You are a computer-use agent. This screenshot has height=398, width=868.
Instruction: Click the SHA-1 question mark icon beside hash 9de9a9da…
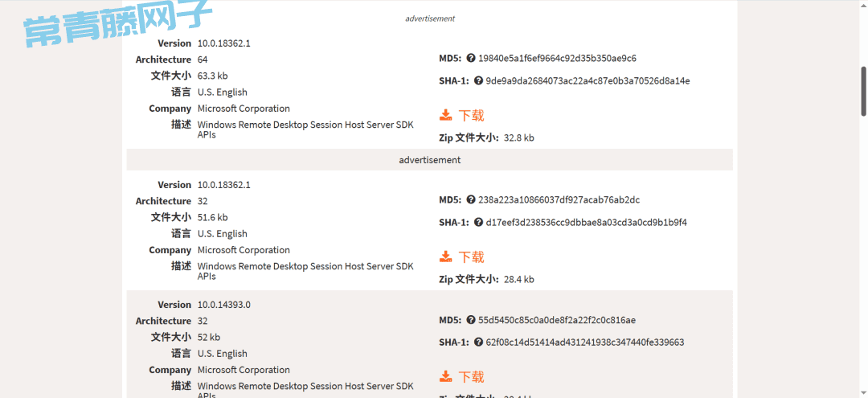tap(479, 81)
